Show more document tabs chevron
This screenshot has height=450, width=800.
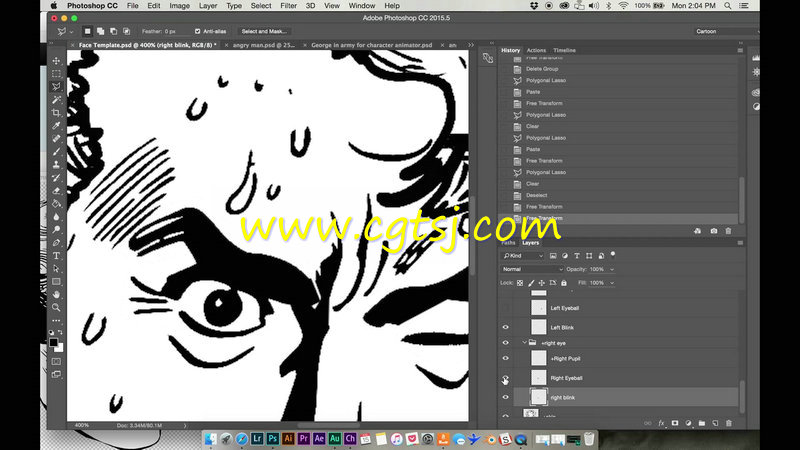coord(471,45)
